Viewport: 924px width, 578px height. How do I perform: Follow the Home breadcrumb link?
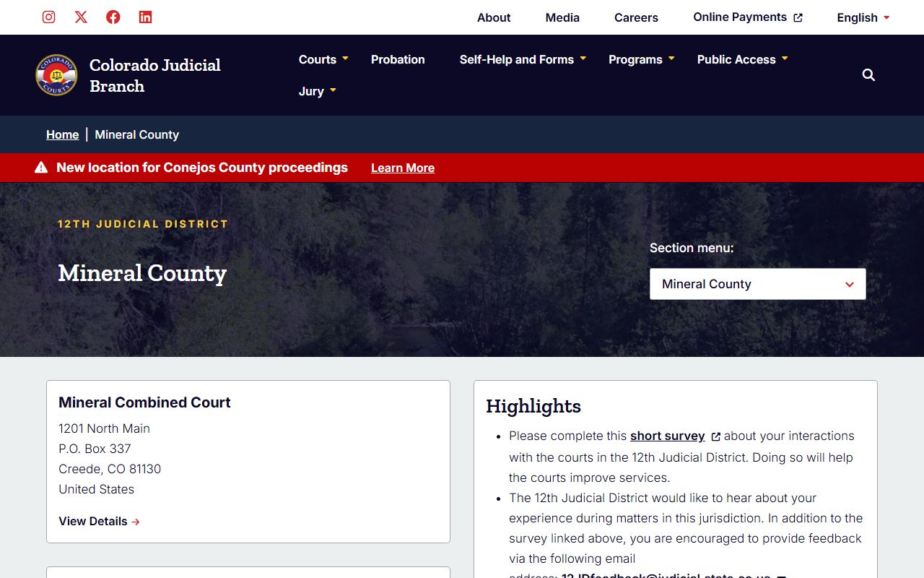click(x=62, y=134)
